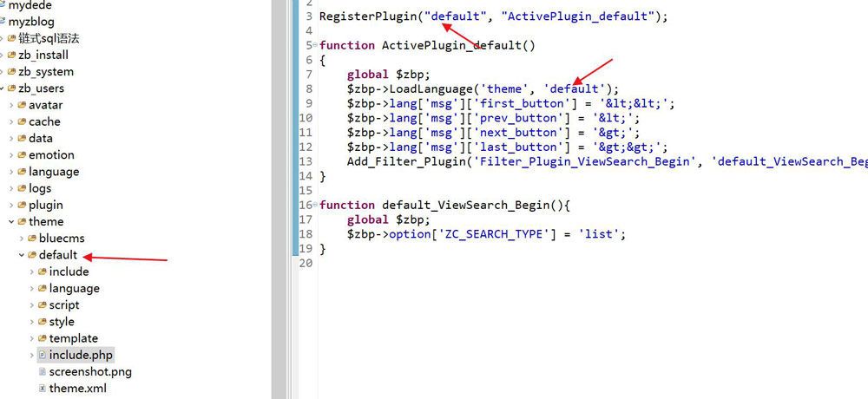Select the zb_users folder
This screenshot has height=399, width=868.
pos(41,88)
